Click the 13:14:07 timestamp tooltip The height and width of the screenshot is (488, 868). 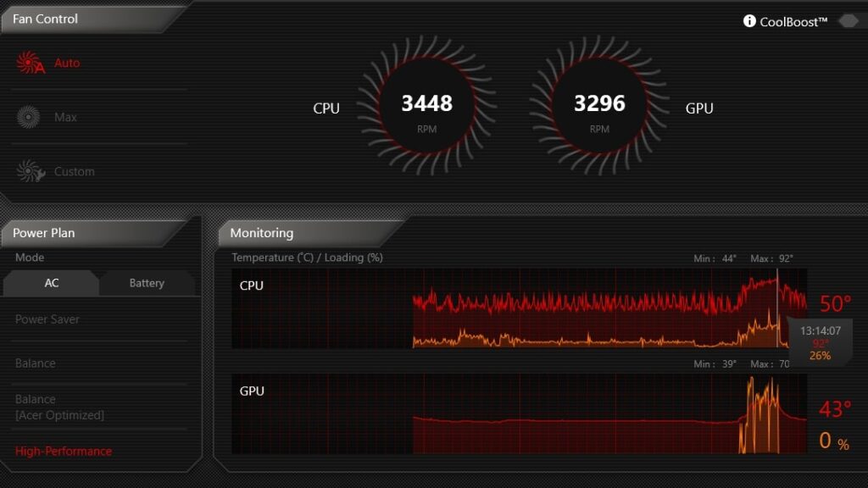point(821,330)
